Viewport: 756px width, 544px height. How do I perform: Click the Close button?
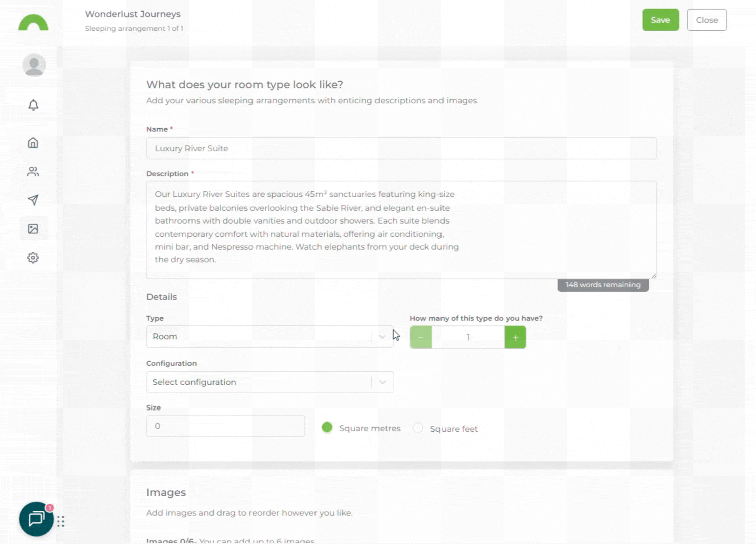707,20
